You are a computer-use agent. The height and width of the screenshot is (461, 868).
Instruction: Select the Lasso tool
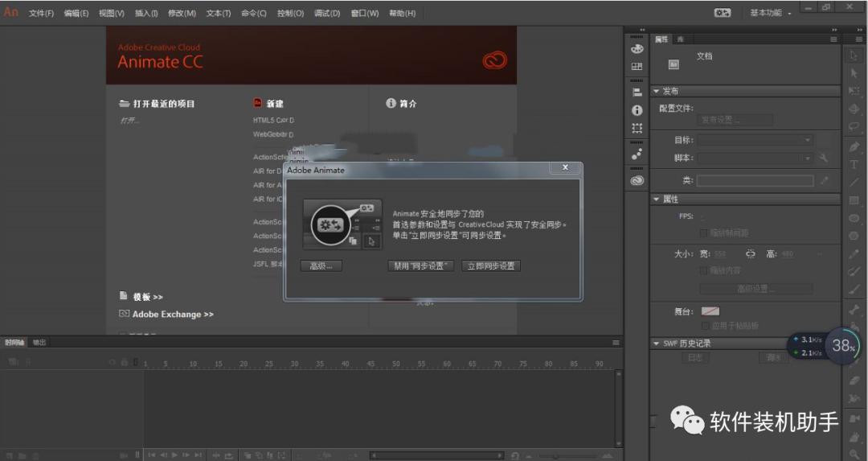coord(854,127)
